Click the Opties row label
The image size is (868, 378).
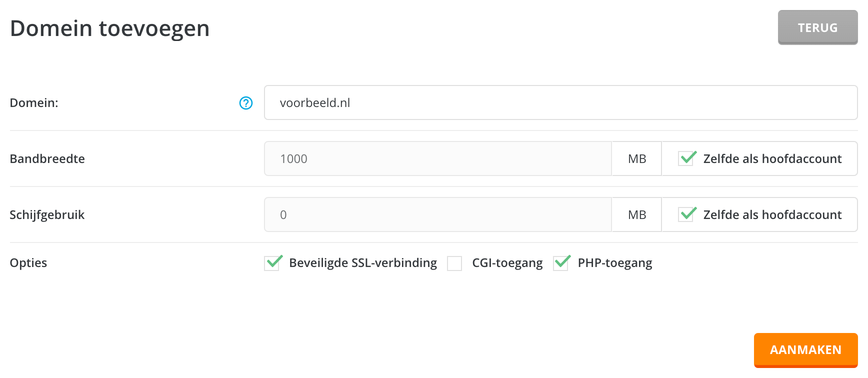[28, 263]
